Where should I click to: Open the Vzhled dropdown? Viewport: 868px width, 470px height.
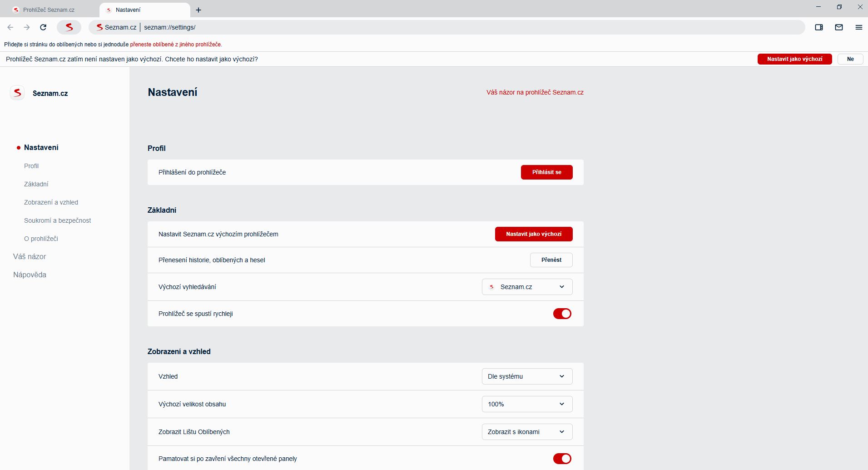click(x=527, y=376)
